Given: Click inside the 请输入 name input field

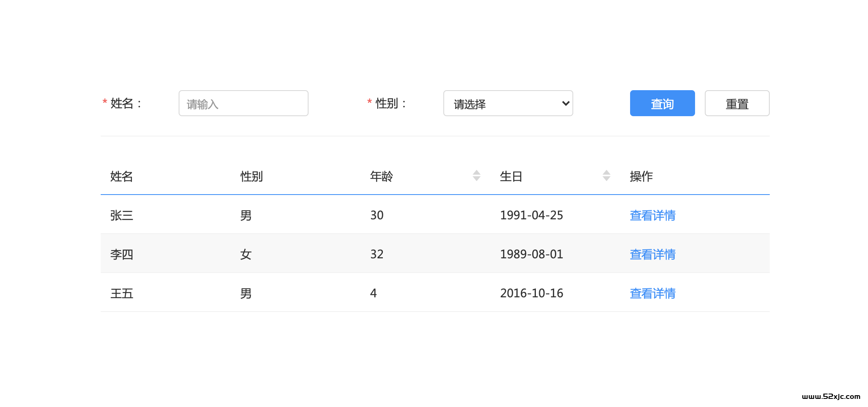Looking at the screenshot, I should [x=243, y=104].
